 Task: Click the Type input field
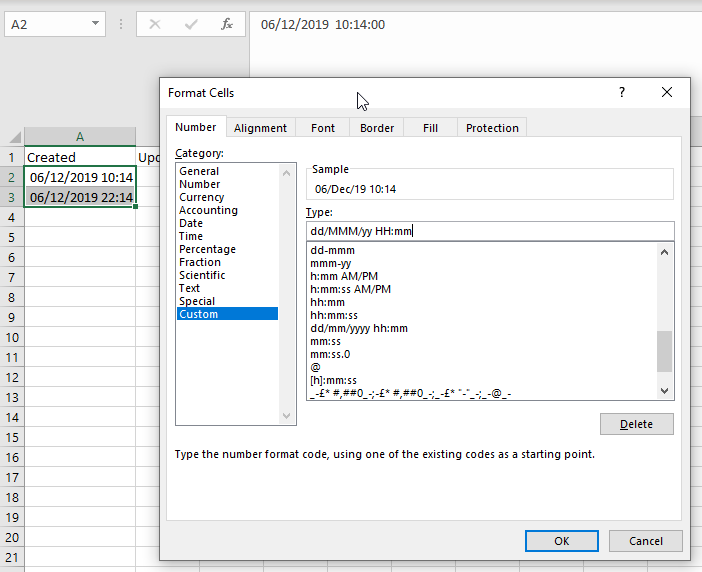pyautogui.click(x=490, y=231)
